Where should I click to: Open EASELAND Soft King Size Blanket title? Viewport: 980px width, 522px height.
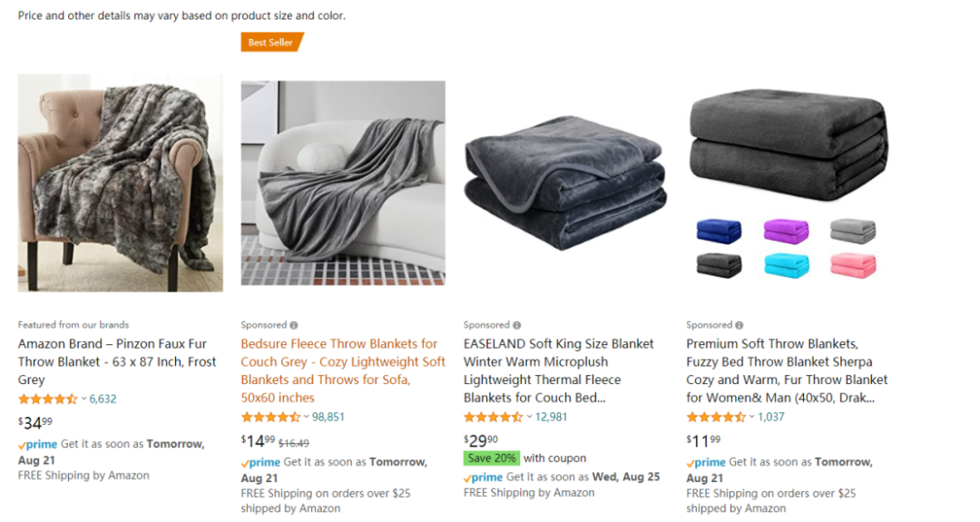[559, 370]
